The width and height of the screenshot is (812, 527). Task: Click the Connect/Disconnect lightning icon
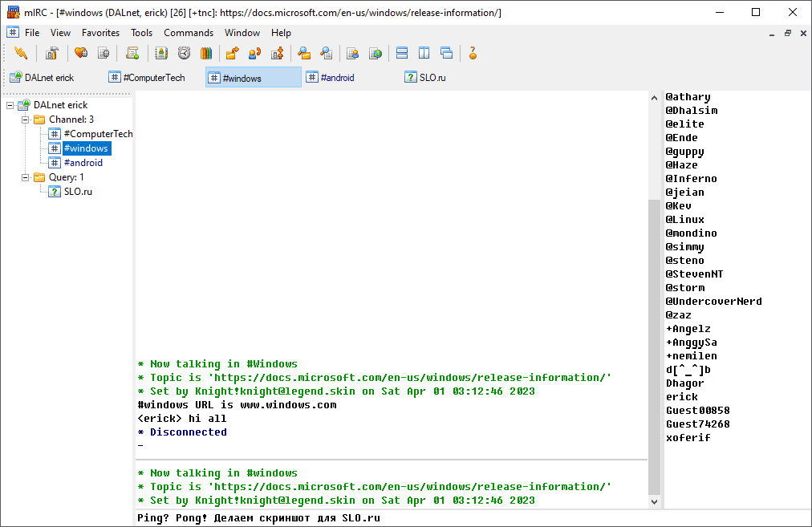click(x=21, y=53)
